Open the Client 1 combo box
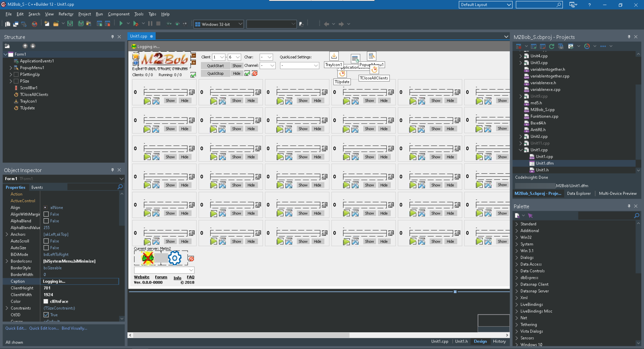Viewport: 644px width, 349px height. [x=219, y=57]
